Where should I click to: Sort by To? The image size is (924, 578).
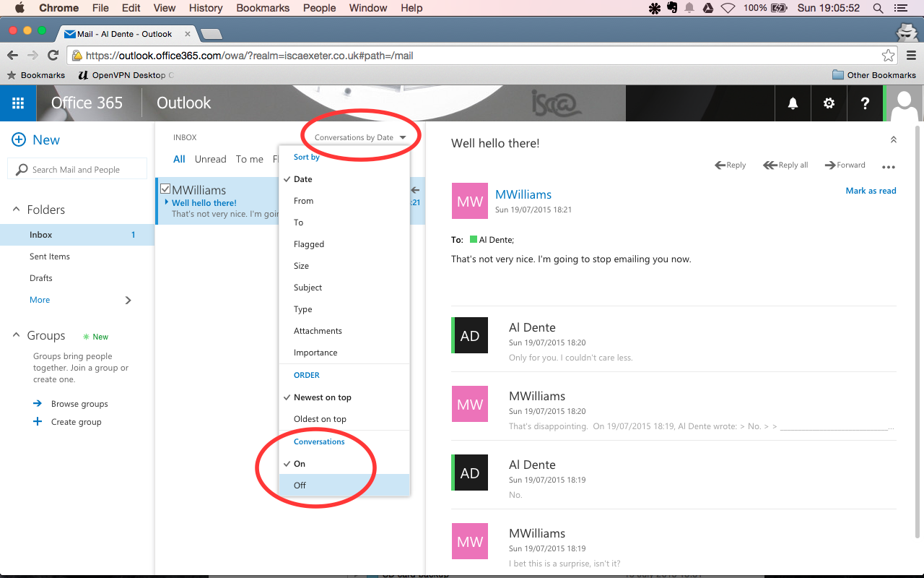pos(344,223)
